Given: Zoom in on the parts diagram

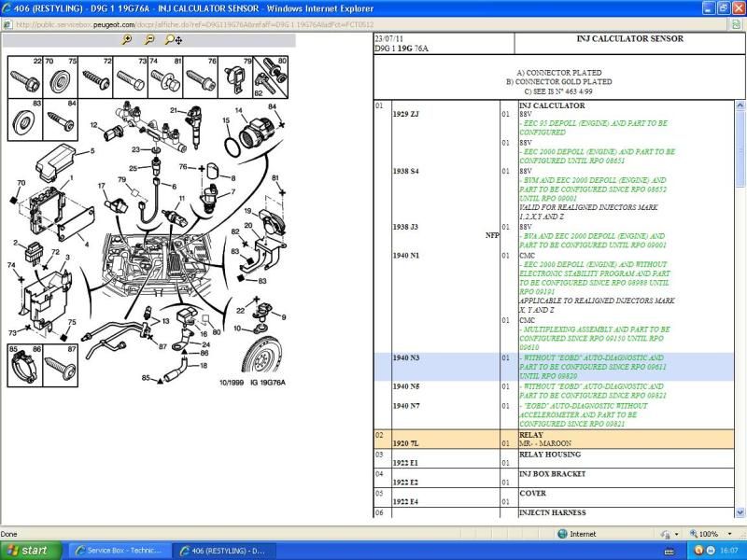Looking at the screenshot, I should click(127, 40).
